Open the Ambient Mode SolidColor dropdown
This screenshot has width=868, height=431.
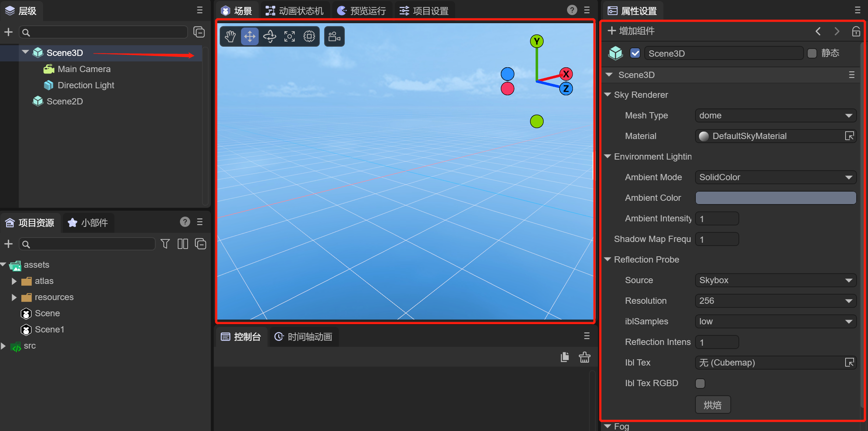tap(775, 177)
